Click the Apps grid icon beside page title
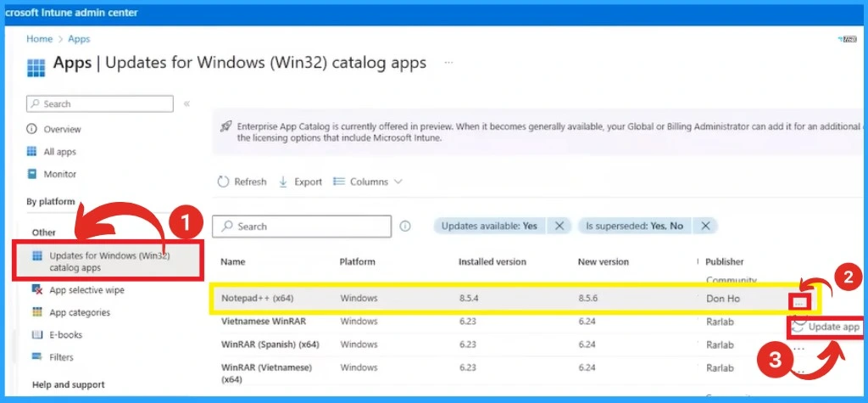 pyautogui.click(x=36, y=66)
